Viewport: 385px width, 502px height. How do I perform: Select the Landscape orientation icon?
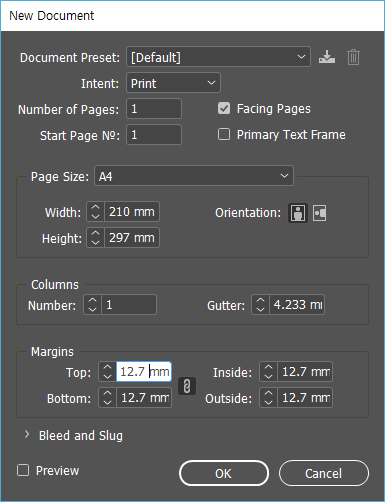pyautogui.click(x=319, y=213)
